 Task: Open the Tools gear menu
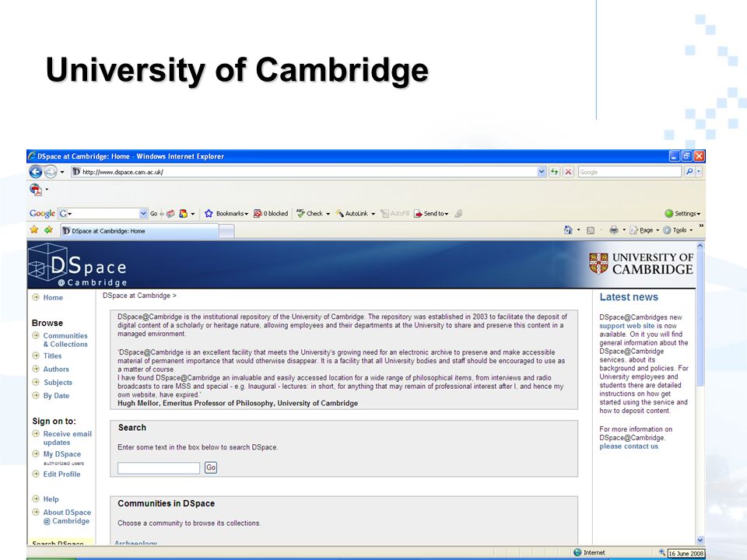tap(678, 230)
